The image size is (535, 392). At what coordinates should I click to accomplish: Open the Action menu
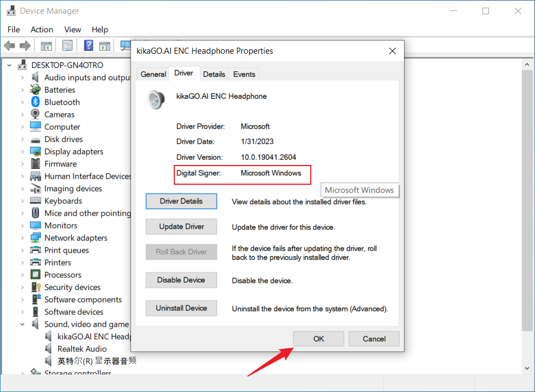pos(42,30)
